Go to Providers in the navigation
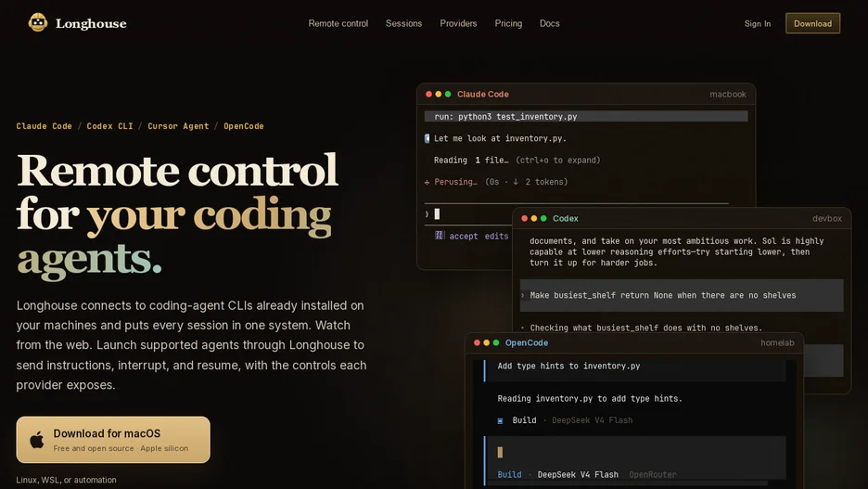868x489 pixels. pos(458,23)
